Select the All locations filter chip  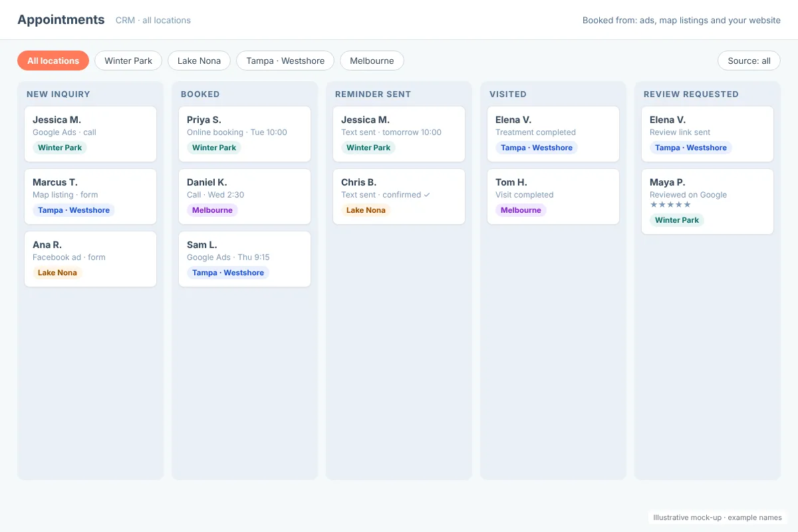53,61
